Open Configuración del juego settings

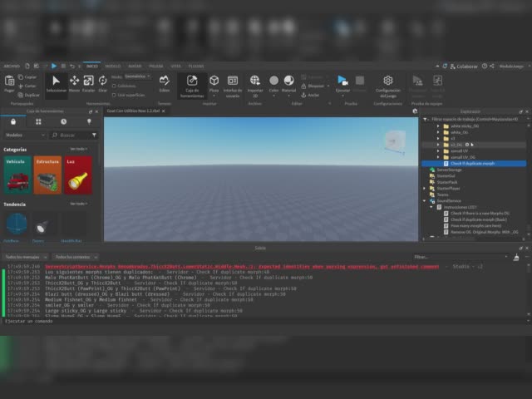[x=388, y=86]
